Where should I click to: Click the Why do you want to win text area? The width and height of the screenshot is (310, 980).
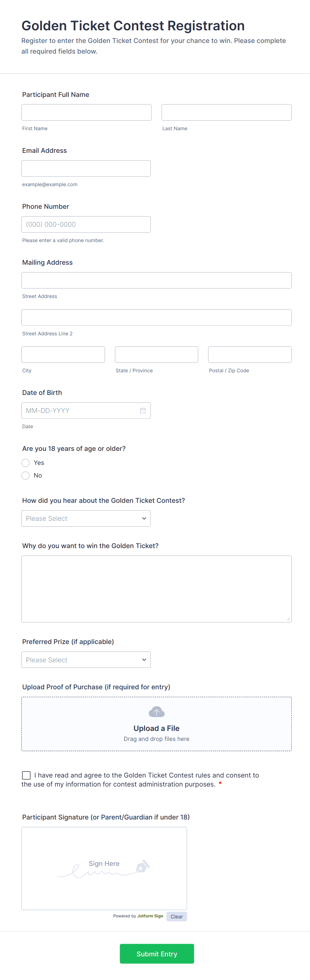(x=156, y=588)
